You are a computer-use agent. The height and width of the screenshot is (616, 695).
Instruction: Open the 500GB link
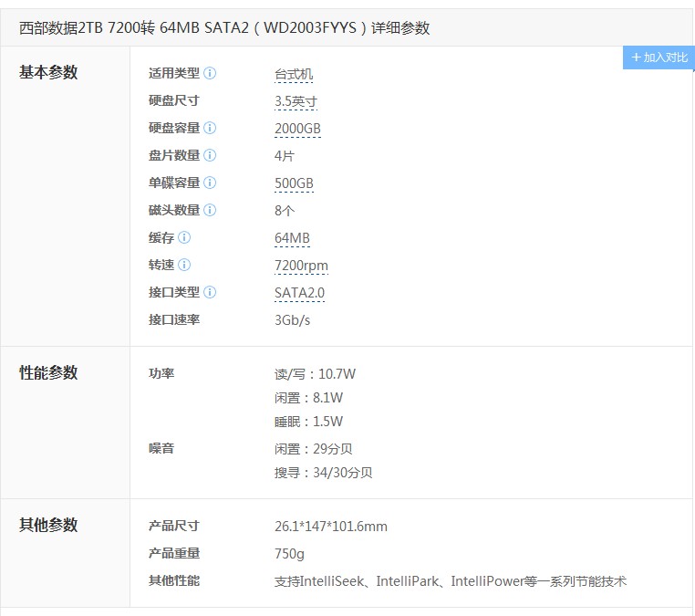294,183
